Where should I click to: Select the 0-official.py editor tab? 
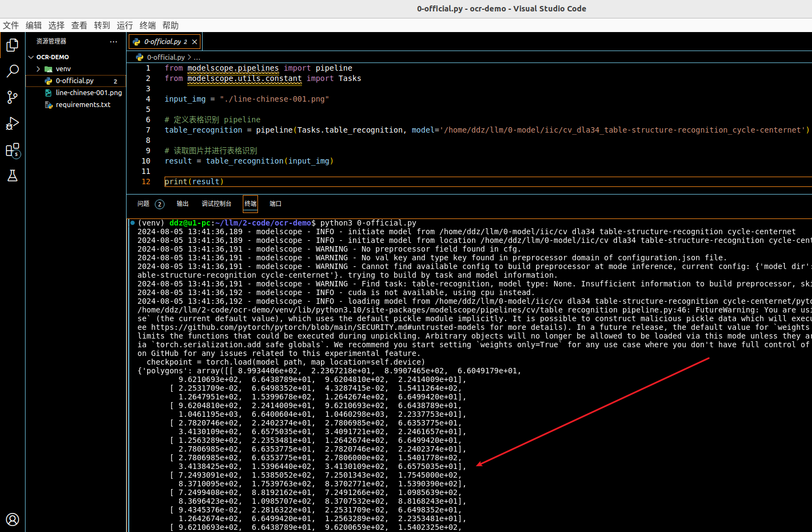point(165,42)
